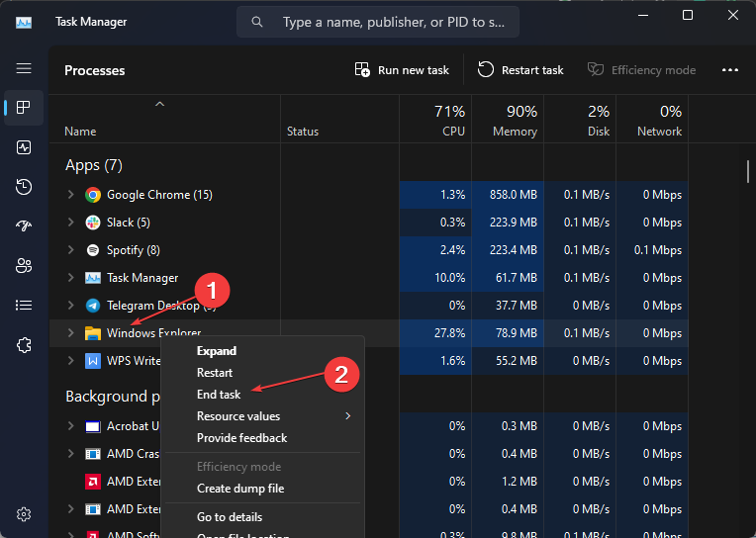This screenshot has height=538, width=756.
Task: Click the Slack app icon
Action: 93,223
